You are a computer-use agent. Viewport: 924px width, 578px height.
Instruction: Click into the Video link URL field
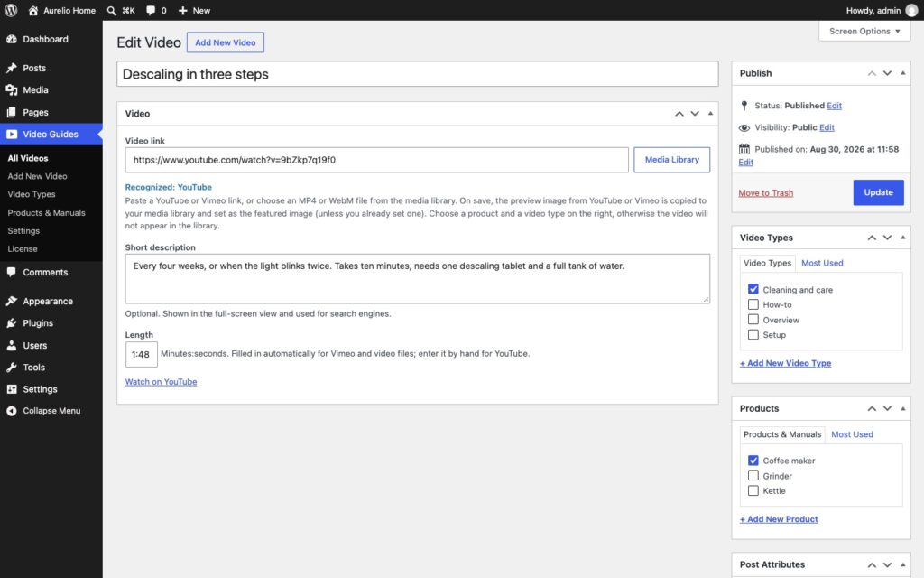(376, 160)
